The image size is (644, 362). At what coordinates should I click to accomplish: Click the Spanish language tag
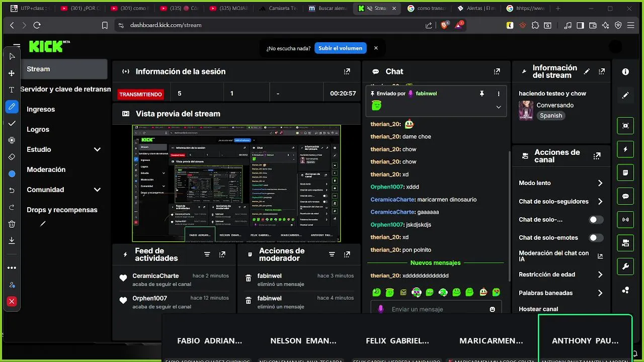coord(551,116)
